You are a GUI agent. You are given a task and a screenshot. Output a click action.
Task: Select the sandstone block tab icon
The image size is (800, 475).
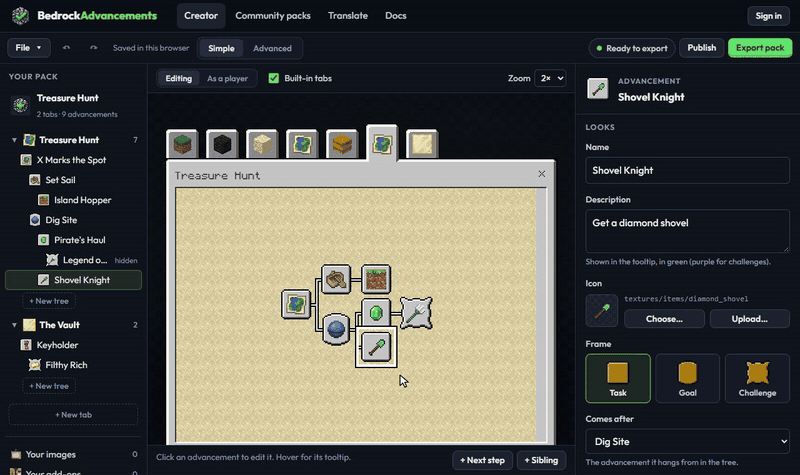(x=262, y=144)
